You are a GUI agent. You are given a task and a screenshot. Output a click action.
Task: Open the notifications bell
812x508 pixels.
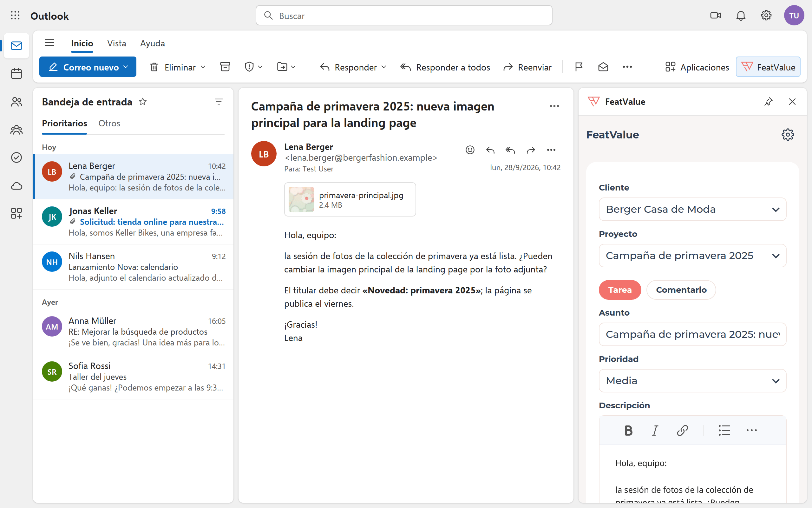tap(741, 16)
